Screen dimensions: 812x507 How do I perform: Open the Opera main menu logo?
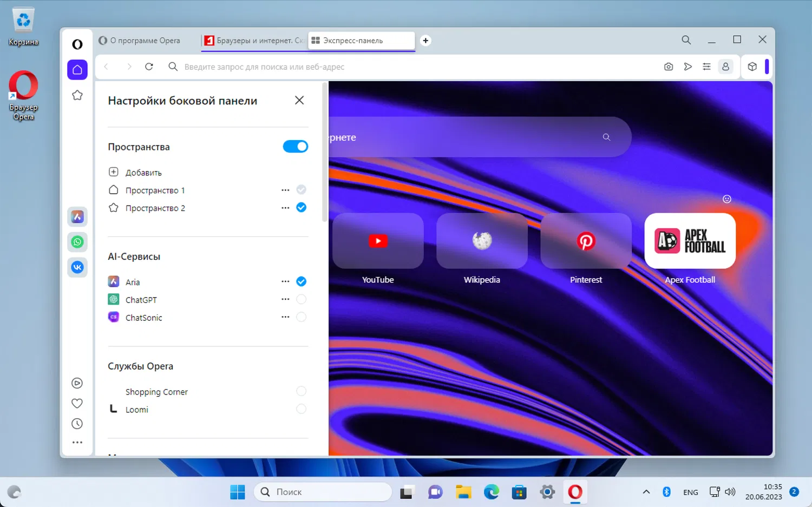[77, 44]
